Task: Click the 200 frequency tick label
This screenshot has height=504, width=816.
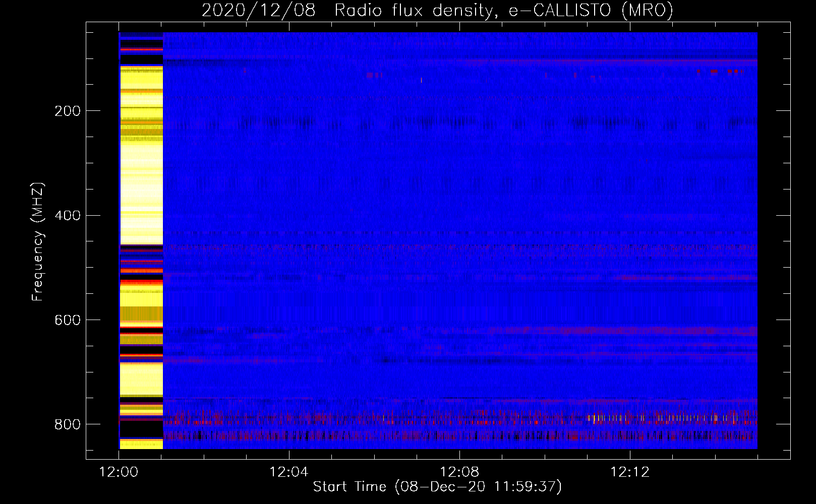Action: tap(68, 111)
